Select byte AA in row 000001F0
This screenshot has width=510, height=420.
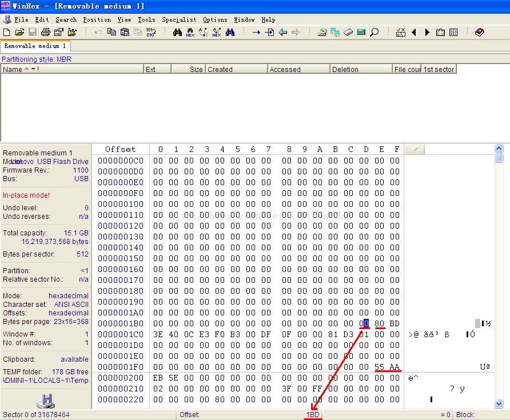[x=395, y=367]
